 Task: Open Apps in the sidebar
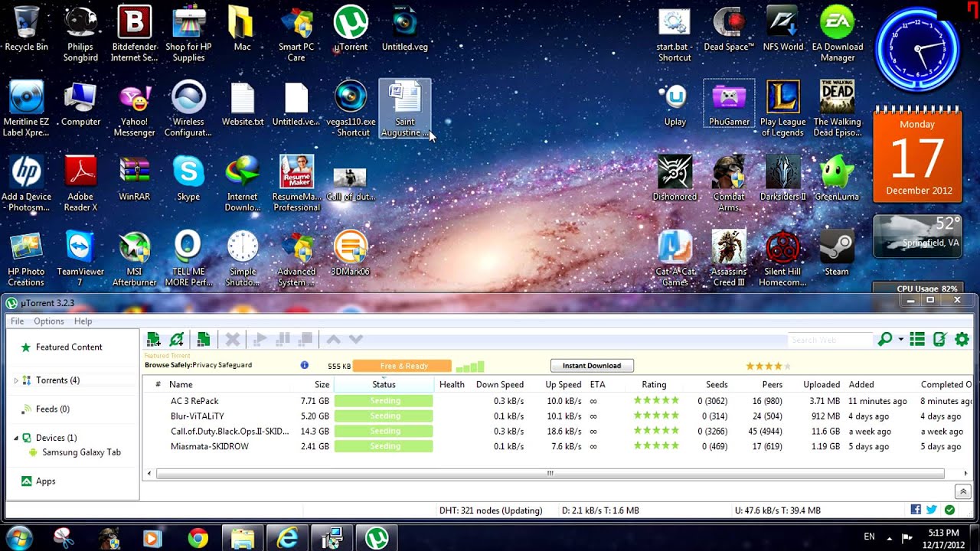click(x=46, y=481)
